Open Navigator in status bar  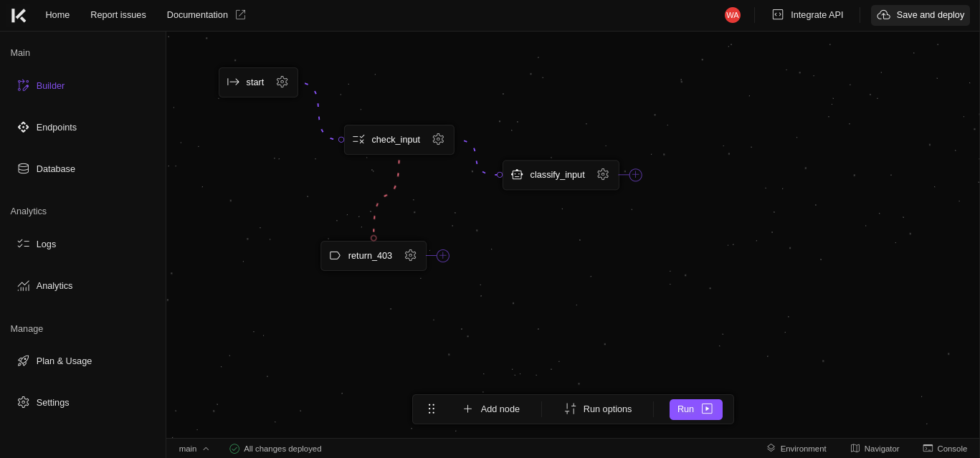875,449
